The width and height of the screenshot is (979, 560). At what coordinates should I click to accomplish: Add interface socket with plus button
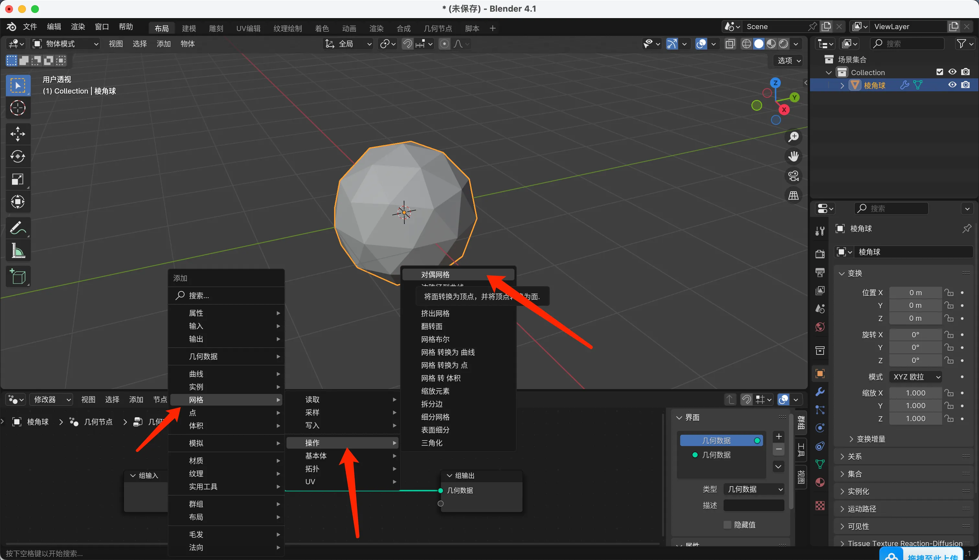(x=779, y=437)
